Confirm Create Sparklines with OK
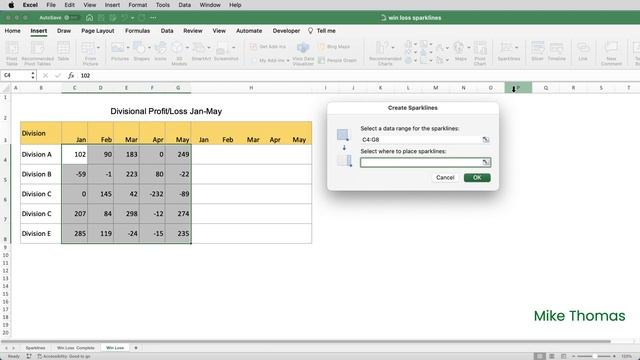Screen dimensions: 640x360 [x=477, y=178]
